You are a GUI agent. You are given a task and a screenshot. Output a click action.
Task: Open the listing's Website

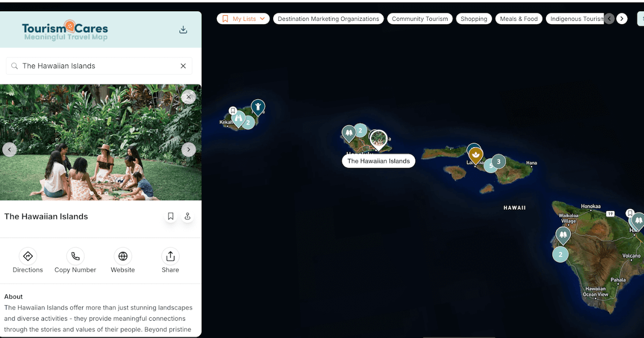pos(123,261)
